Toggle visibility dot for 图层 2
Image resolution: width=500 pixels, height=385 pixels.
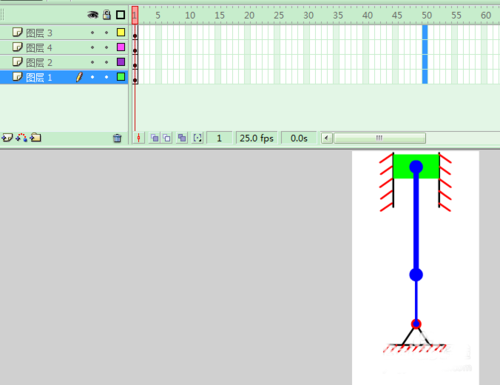pos(92,62)
